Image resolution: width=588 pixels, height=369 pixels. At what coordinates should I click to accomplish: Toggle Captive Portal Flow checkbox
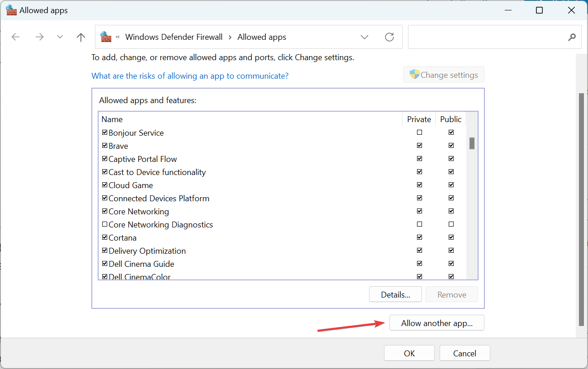click(x=105, y=159)
